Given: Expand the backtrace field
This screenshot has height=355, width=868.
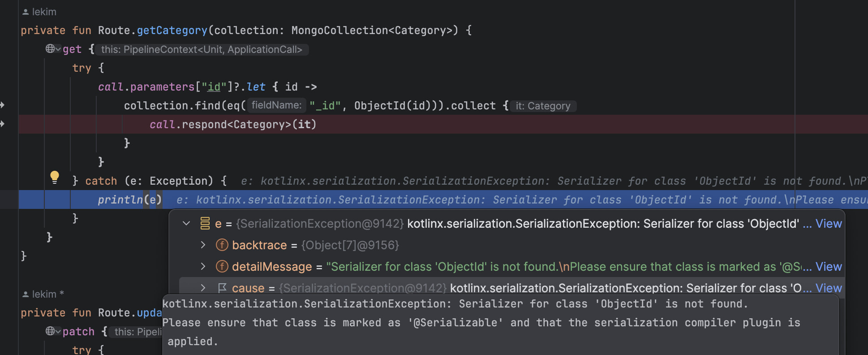Looking at the screenshot, I should pyautogui.click(x=203, y=245).
